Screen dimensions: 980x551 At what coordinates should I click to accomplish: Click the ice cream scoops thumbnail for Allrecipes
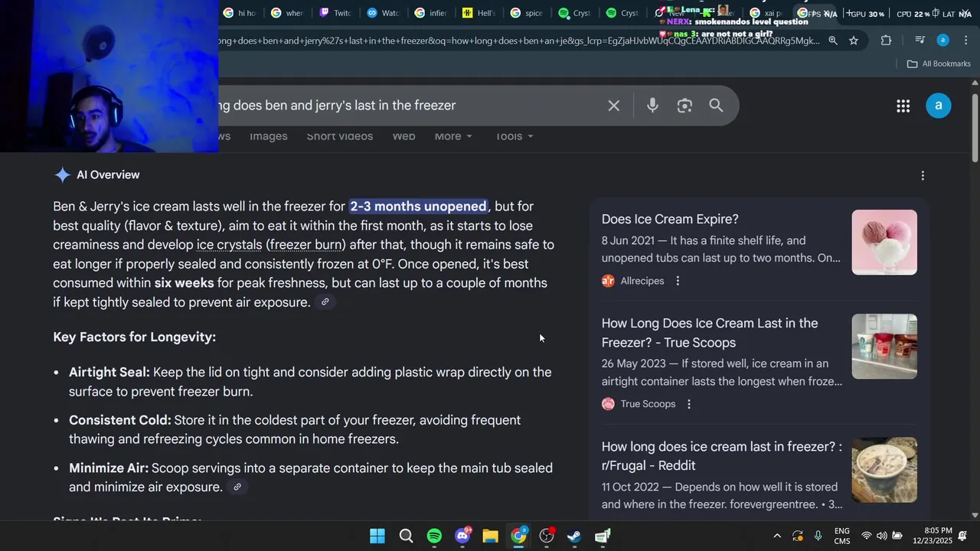pos(884,242)
